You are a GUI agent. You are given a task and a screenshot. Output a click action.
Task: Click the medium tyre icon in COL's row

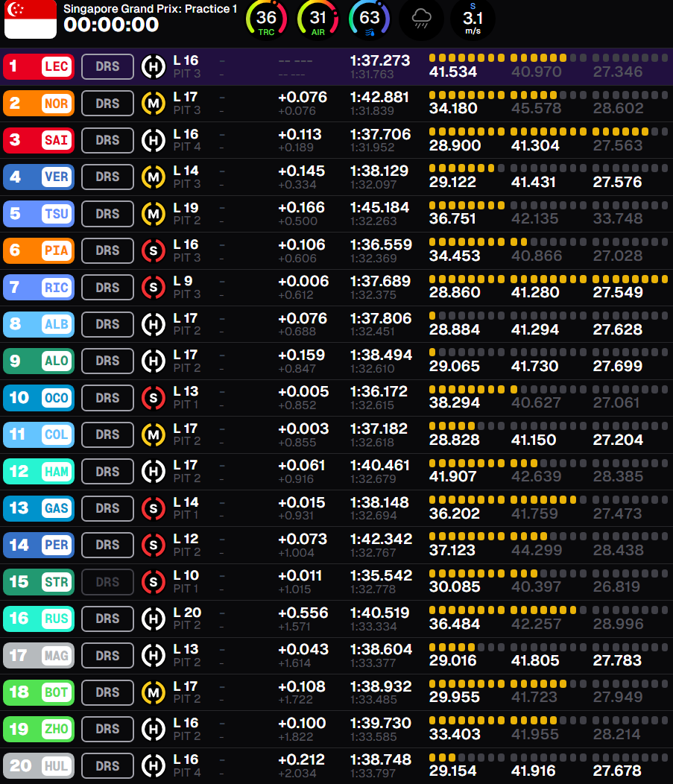(154, 435)
